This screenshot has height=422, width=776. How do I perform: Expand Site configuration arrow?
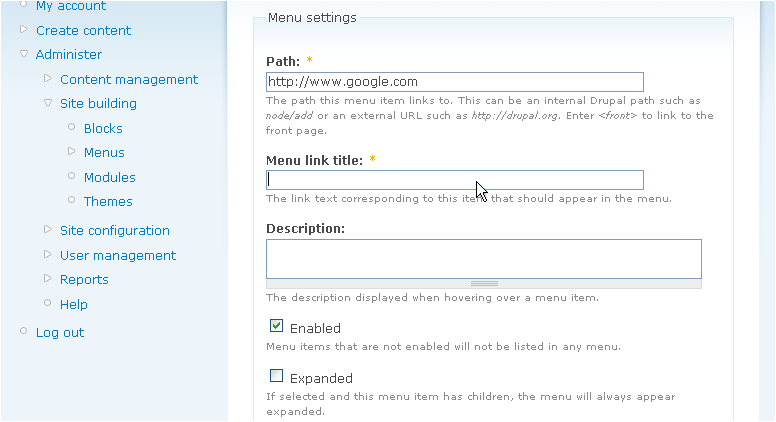[48, 229]
